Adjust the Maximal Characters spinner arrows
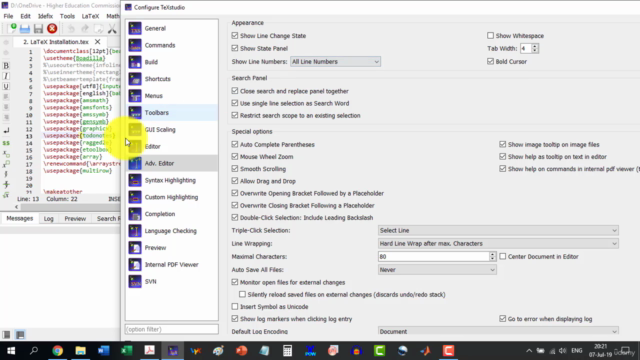 coord(492,256)
